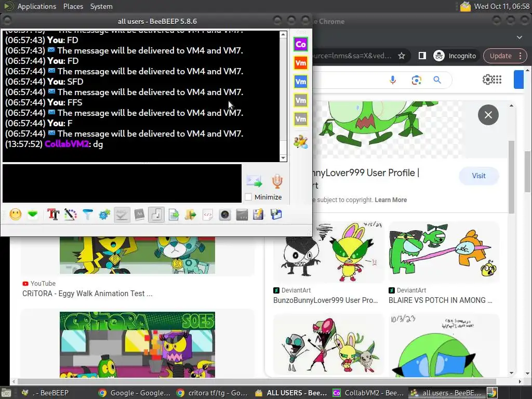Open Google quick settings gear

487,79
